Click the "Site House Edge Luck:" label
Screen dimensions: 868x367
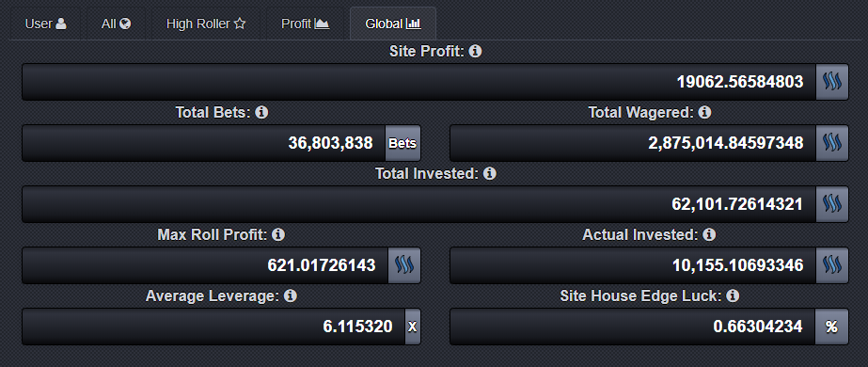pyautogui.click(x=641, y=296)
